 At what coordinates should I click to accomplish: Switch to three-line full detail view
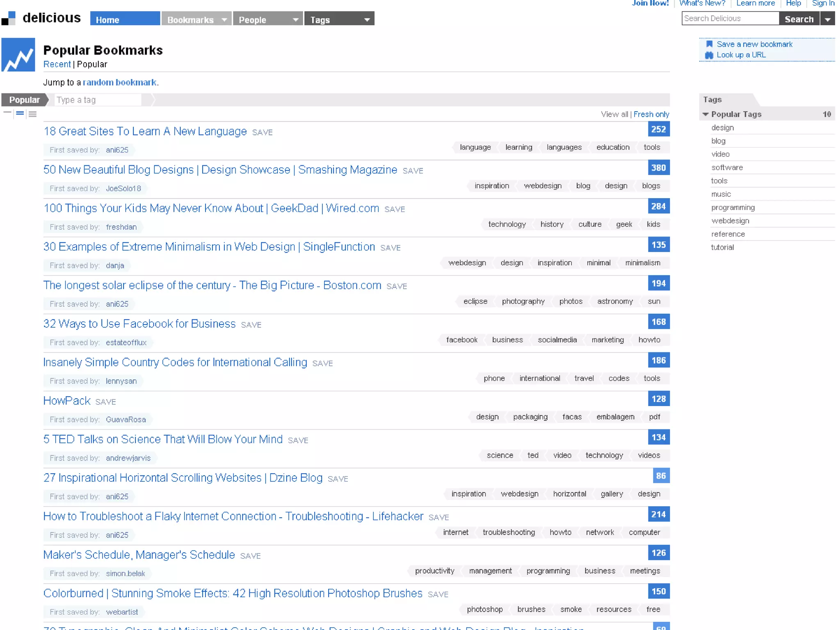click(33, 114)
